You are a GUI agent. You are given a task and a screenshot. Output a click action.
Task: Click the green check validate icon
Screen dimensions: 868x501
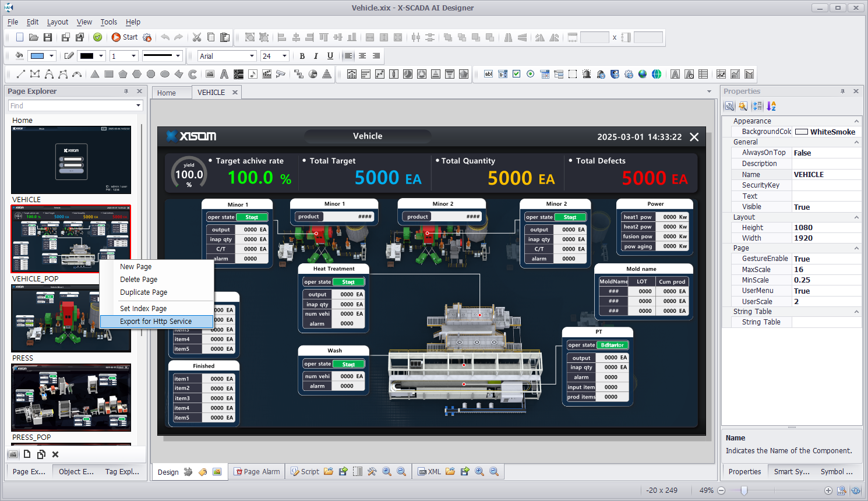coord(98,37)
